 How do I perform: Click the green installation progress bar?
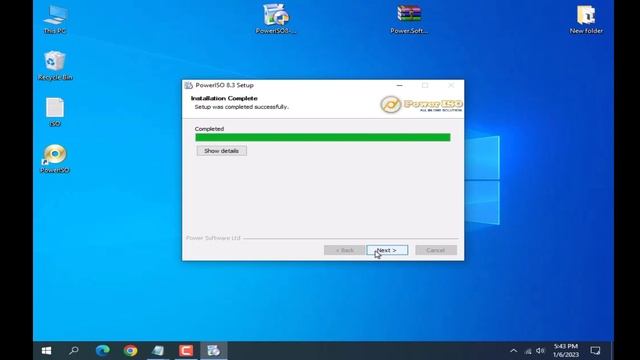[323, 138]
